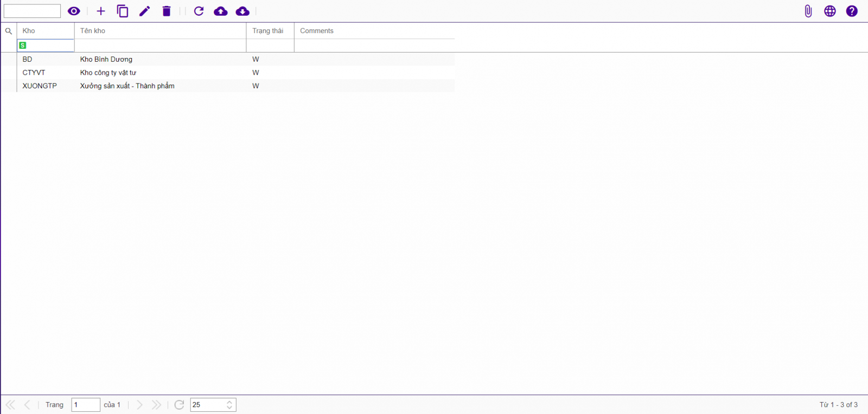Click status W in XUONGTP row
Viewport: 868px width, 414px height.
click(x=256, y=86)
